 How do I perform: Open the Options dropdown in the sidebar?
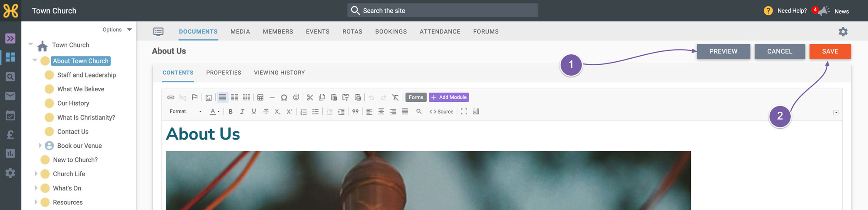(117, 30)
